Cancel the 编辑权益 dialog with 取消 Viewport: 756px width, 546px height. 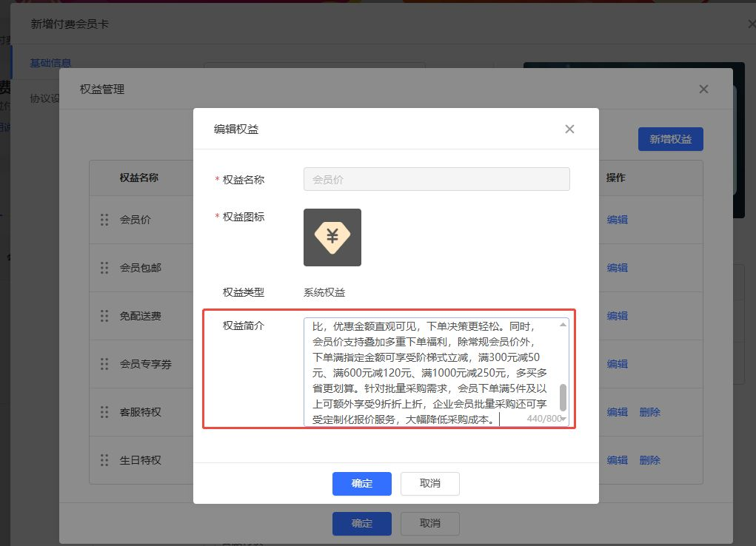(x=430, y=484)
